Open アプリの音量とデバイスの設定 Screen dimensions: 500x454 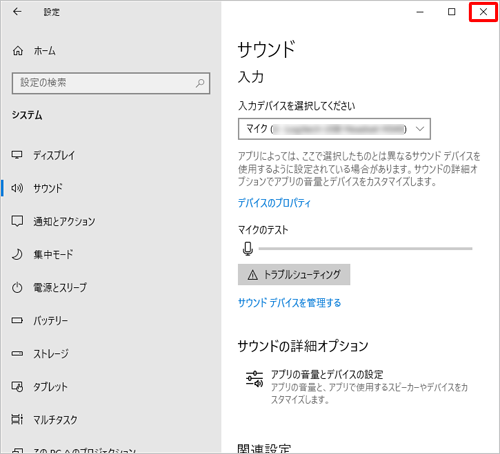(357, 386)
